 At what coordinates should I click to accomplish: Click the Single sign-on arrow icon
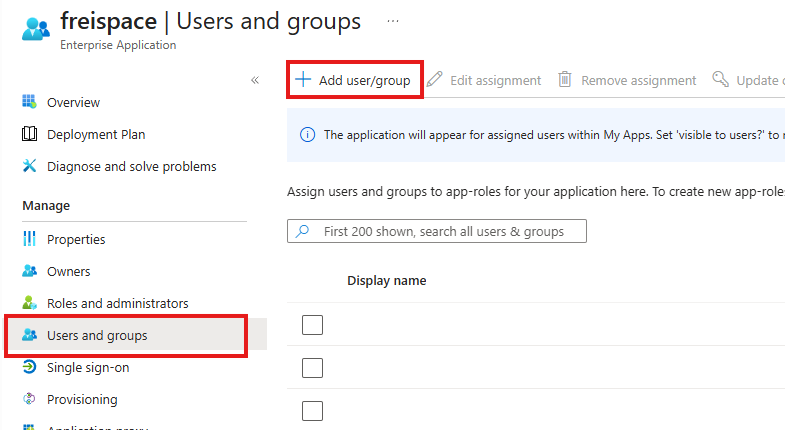coord(30,367)
